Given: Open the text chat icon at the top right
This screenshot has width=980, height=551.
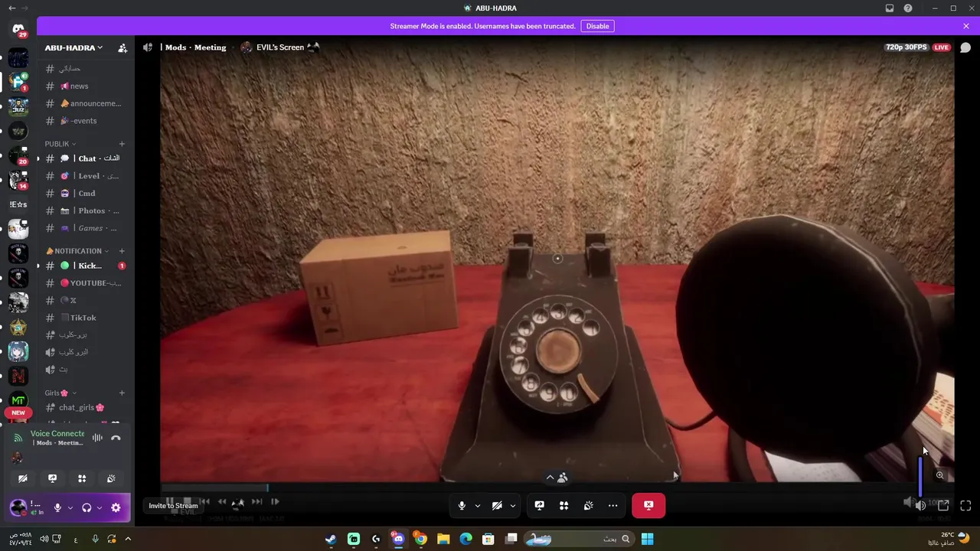Looking at the screenshot, I should (x=965, y=47).
